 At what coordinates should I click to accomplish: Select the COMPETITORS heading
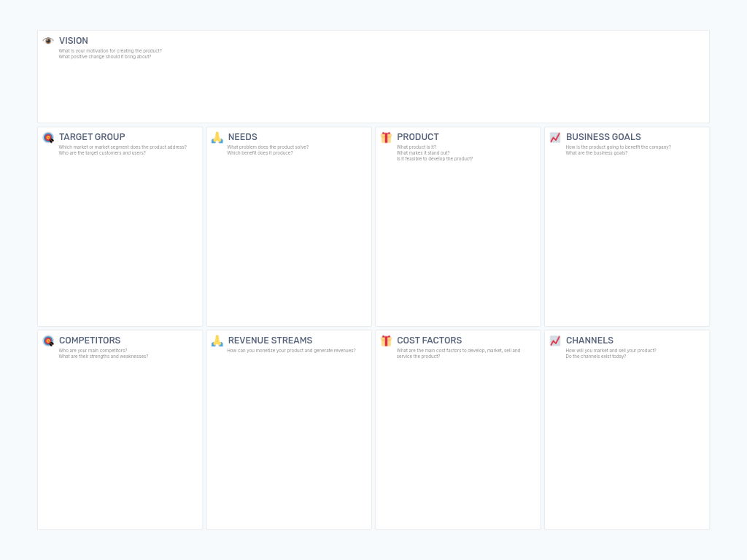90,341
